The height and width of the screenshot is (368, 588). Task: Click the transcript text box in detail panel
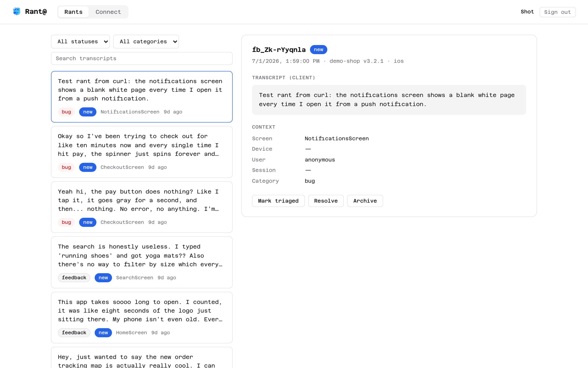[x=389, y=100]
